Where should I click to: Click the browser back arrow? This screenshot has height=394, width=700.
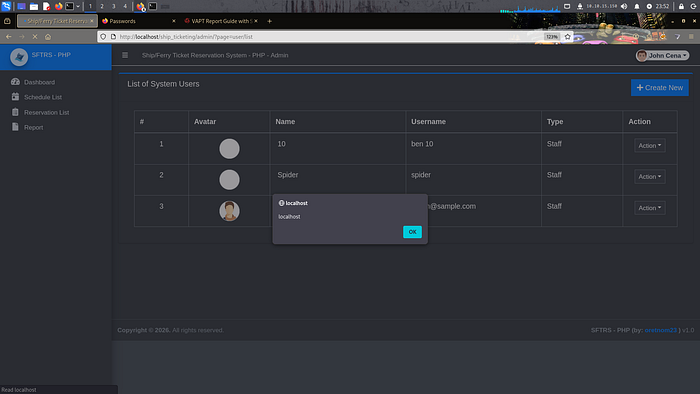click(8, 37)
